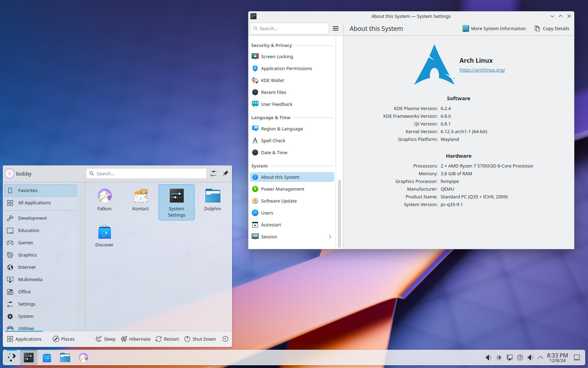588x368 pixels.
Task: Open the Graphics category
Action: [41, 255]
